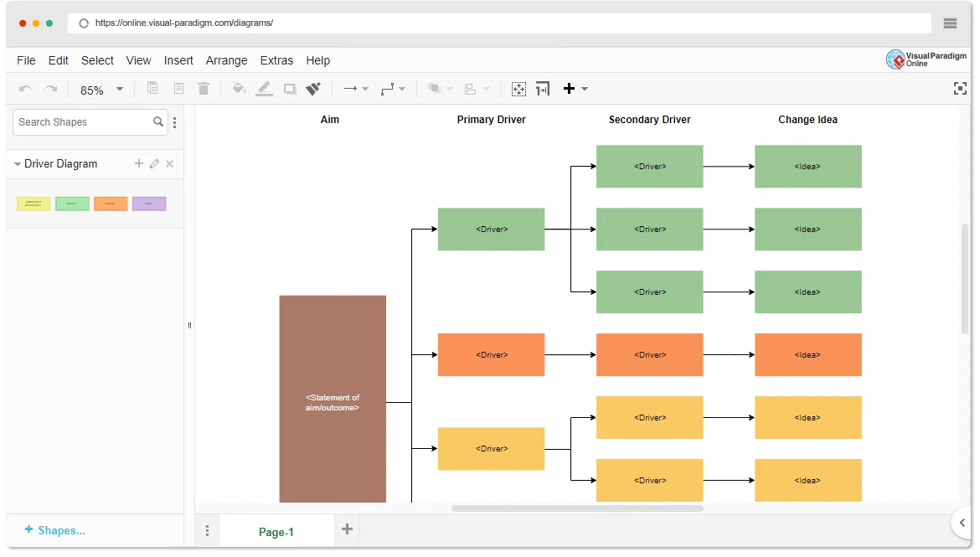Open the shapes panel more options dots
Screen dimensions: 980x557
(174, 122)
